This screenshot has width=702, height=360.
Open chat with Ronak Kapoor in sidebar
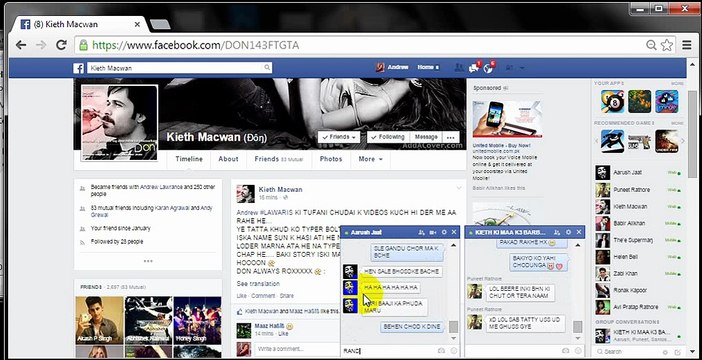[638, 291]
